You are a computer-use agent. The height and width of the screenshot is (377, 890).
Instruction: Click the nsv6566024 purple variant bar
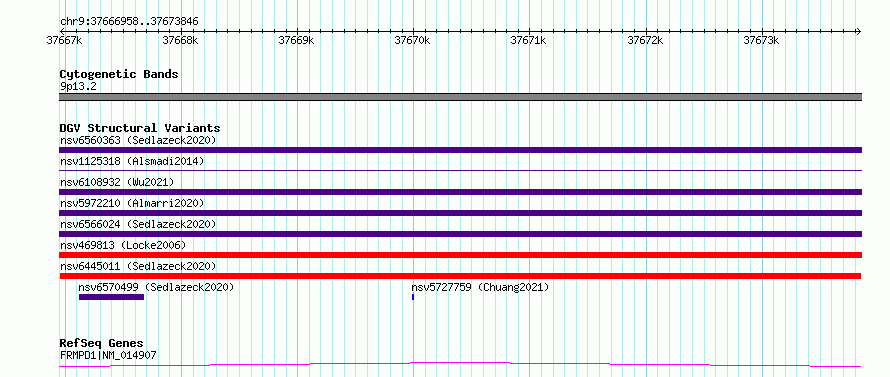(x=460, y=234)
